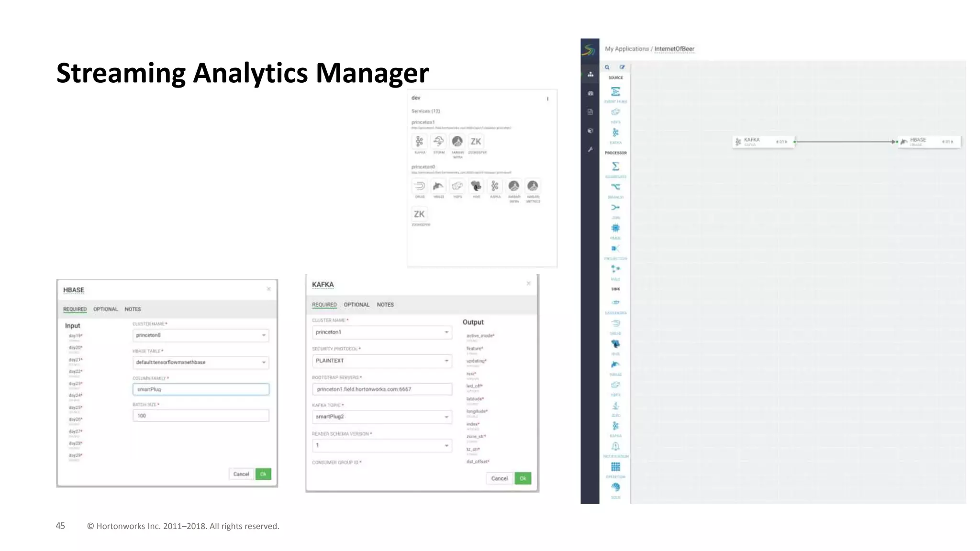Focus the Column Family field smartPlug

click(x=200, y=389)
